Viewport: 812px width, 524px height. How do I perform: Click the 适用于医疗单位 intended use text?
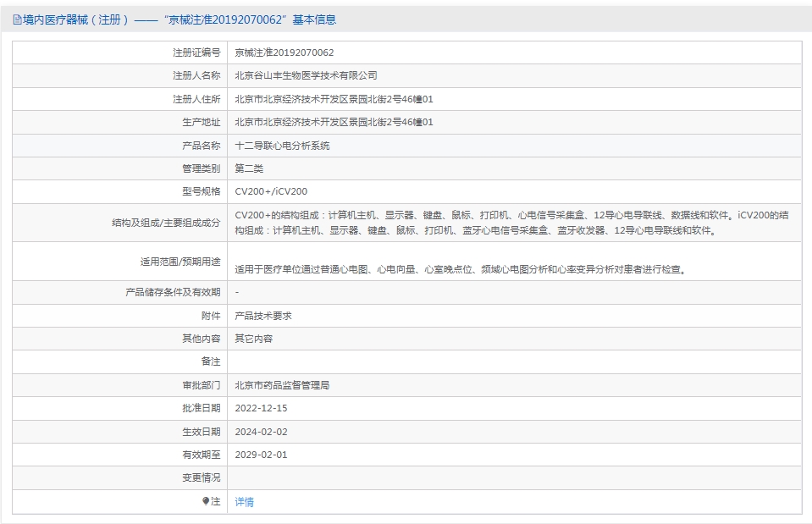pos(461,269)
